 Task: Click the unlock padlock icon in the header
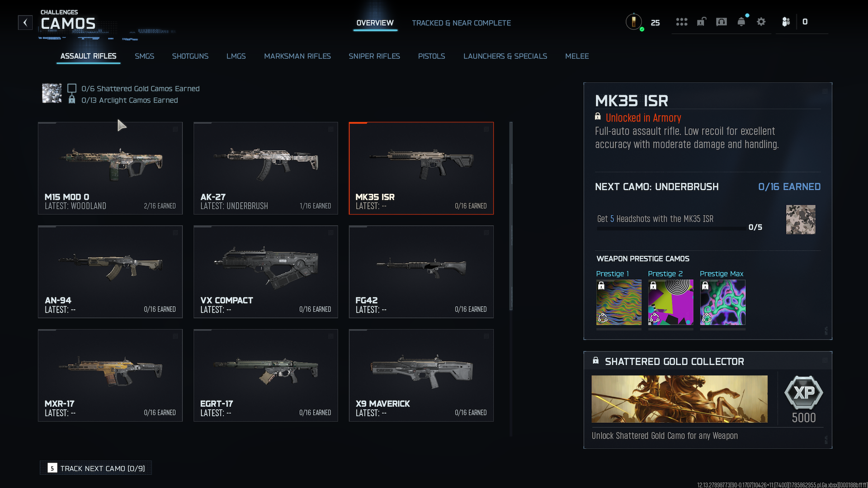point(701,22)
